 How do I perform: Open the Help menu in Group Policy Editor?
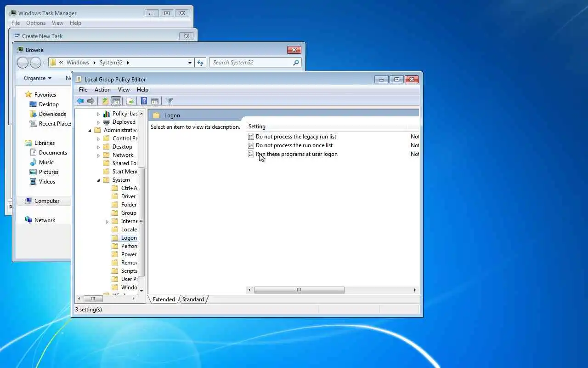(x=142, y=90)
